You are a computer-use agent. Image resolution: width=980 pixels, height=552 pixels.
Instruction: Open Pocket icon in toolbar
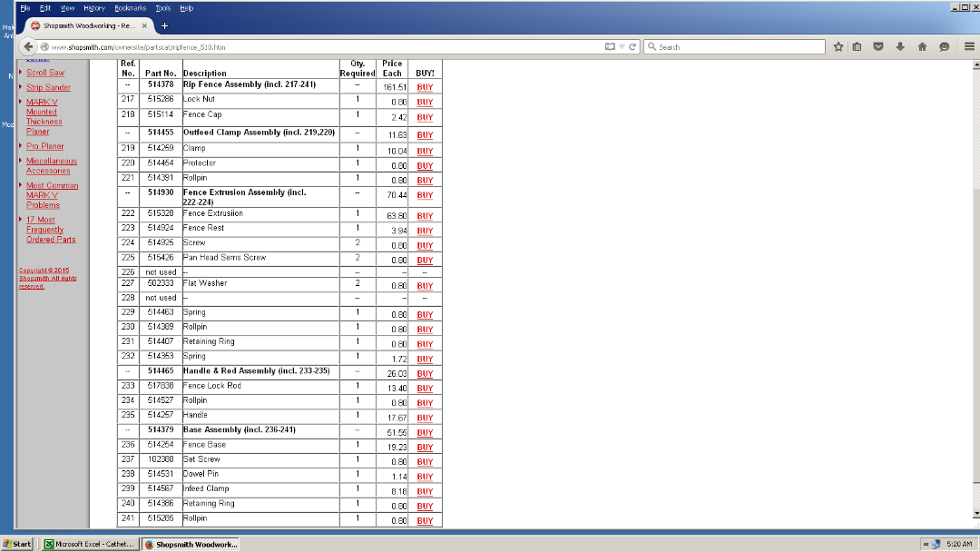(x=878, y=47)
